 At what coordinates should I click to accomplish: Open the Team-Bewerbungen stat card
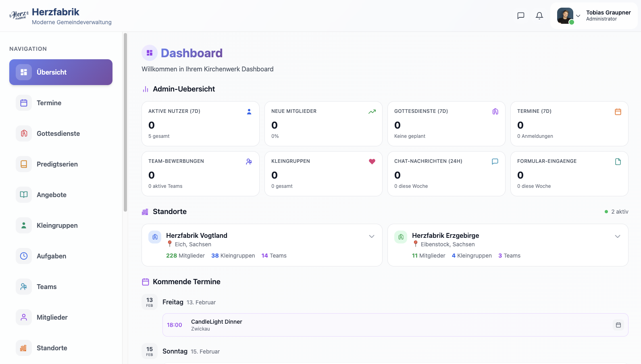pyautogui.click(x=200, y=174)
